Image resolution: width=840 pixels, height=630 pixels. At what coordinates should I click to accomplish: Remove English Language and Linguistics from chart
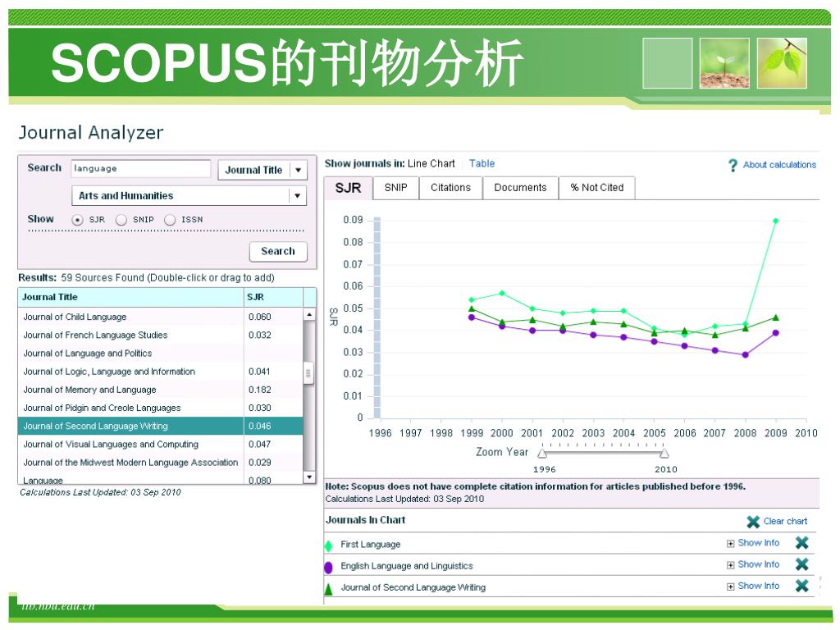click(x=802, y=564)
